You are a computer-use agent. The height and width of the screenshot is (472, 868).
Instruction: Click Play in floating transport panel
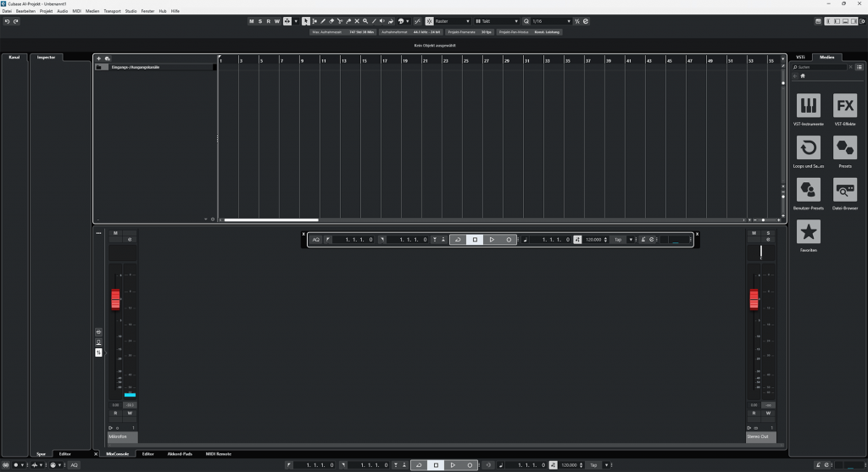492,240
